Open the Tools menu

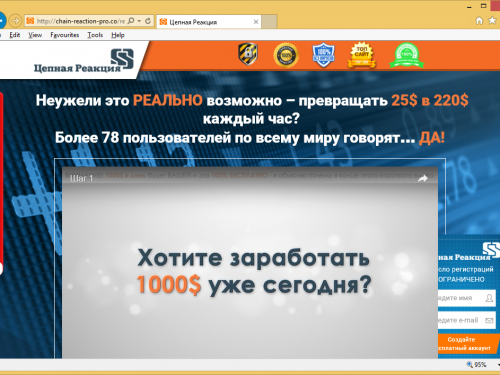click(95, 35)
